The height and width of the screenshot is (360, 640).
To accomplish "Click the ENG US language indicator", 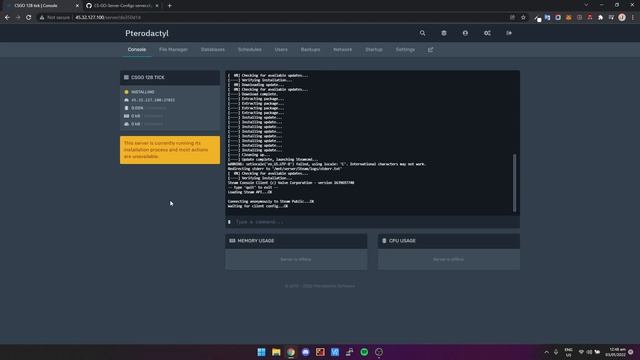I will coord(568,352).
